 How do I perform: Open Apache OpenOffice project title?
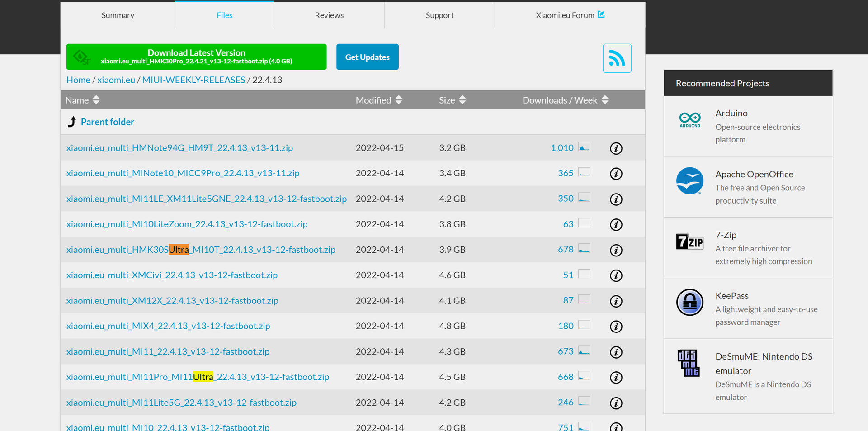754,174
